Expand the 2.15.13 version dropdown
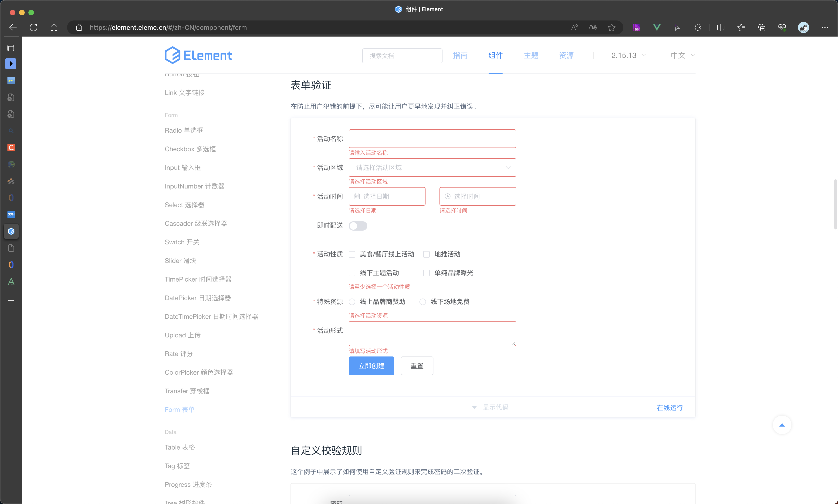This screenshot has height=504, width=838. coord(628,55)
